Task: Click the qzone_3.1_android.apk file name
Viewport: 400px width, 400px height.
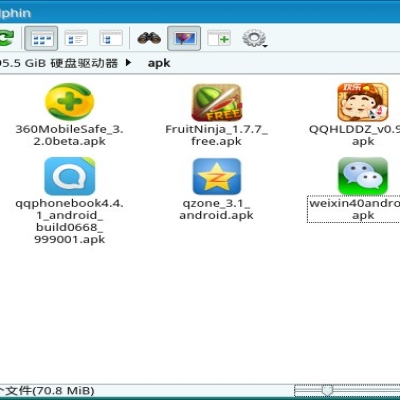Action: click(216, 209)
